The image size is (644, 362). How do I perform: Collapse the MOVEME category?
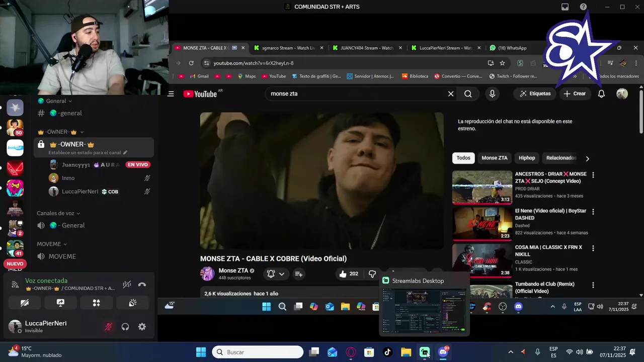tap(52, 244)
